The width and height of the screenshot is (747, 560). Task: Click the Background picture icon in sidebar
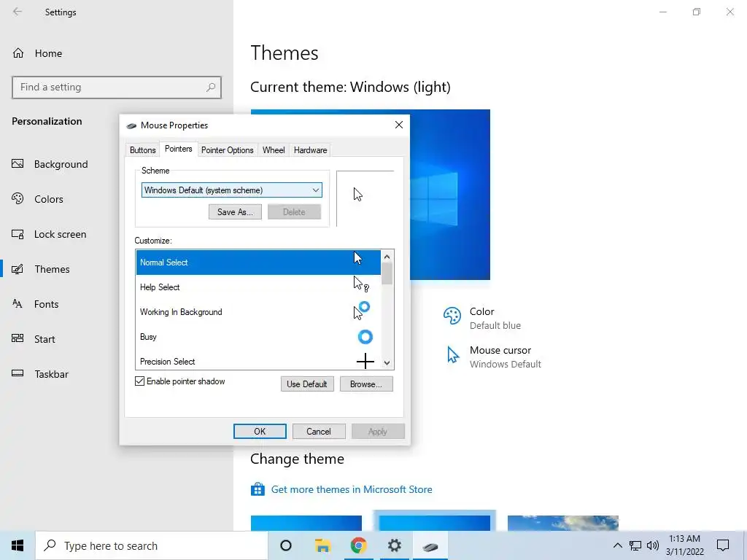coord(18,164)
